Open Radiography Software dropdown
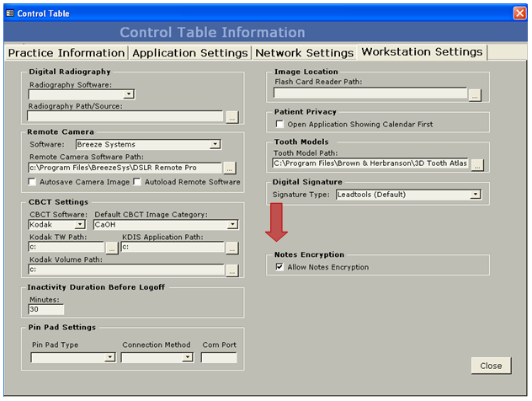This screenshot has height=401, width=532. point(129,95)
